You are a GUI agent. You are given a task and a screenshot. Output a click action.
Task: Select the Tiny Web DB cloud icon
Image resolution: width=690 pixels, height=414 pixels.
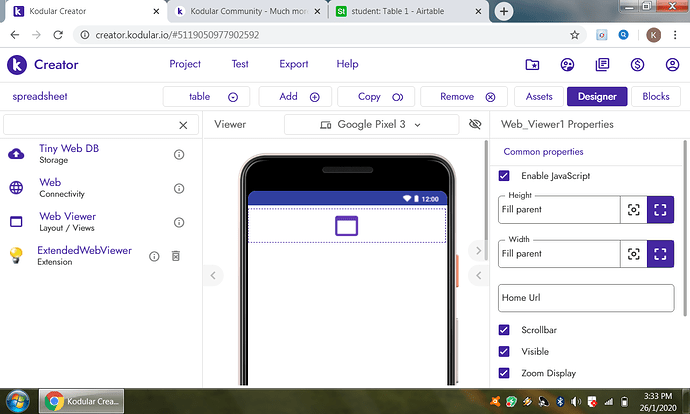(x=16, y=154)
